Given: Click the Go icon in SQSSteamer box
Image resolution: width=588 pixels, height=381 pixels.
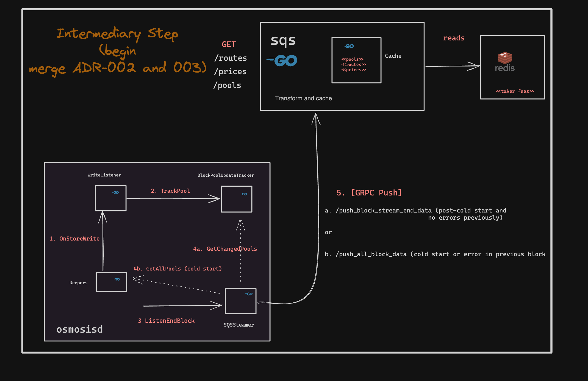Looking at the screenshot, I should pyautogui.click(x=249, y=294).
